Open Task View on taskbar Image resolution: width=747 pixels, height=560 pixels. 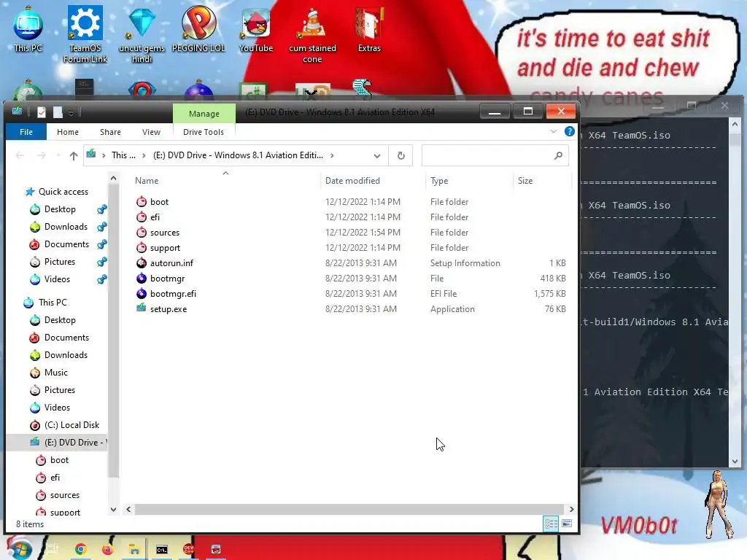pos(52,550)
